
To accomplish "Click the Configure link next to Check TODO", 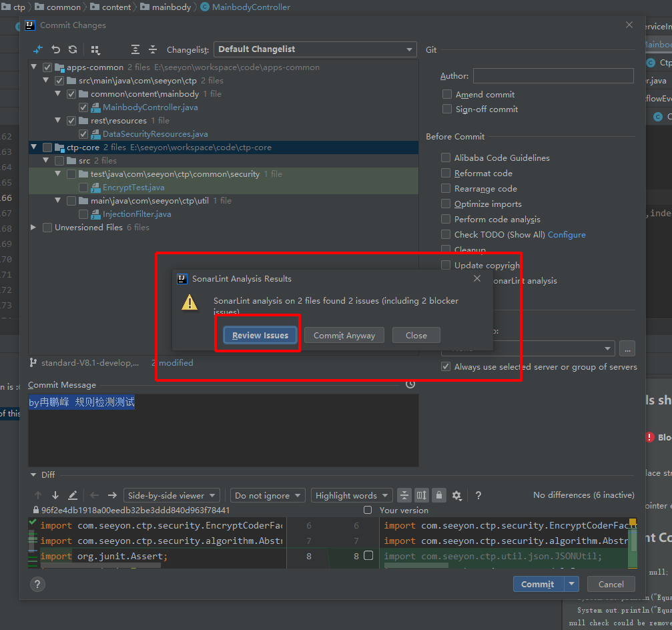I will click(x=567, y=235).
